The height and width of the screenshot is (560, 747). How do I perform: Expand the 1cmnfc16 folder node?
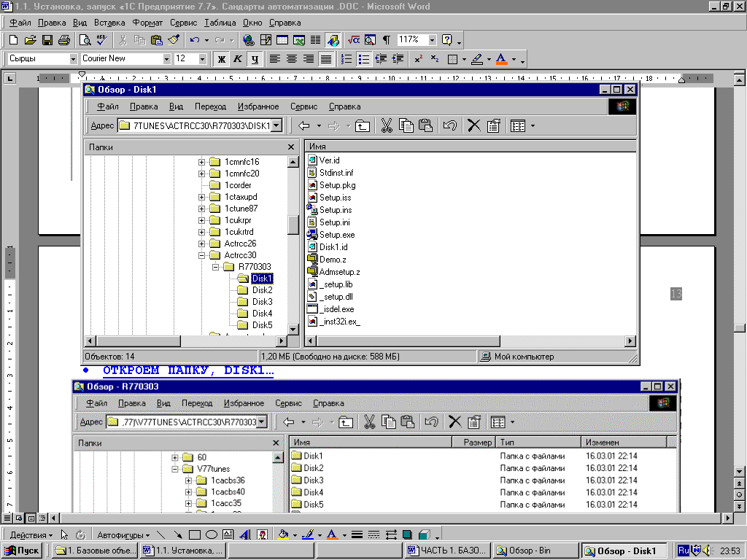[x=201, y=162]
